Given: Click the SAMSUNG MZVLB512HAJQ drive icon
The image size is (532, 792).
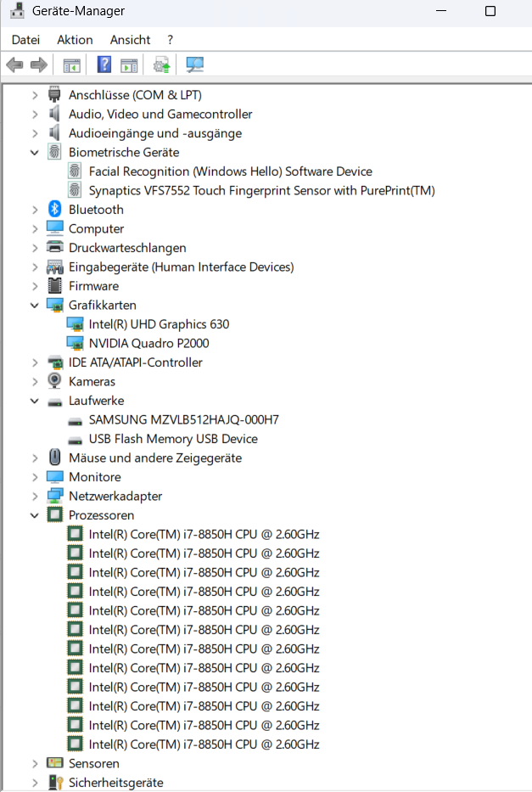Looking at the screenshot, I should 76,420.
